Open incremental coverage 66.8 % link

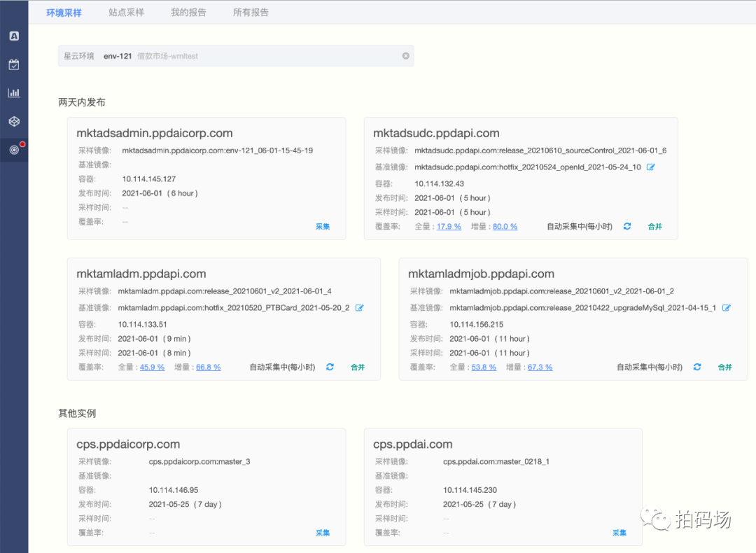tap(209, 367)
